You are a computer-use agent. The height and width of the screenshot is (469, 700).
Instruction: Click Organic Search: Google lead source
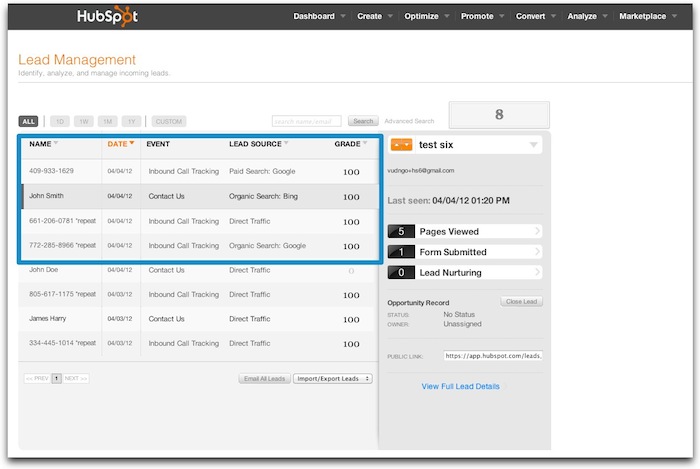[267, 246]
